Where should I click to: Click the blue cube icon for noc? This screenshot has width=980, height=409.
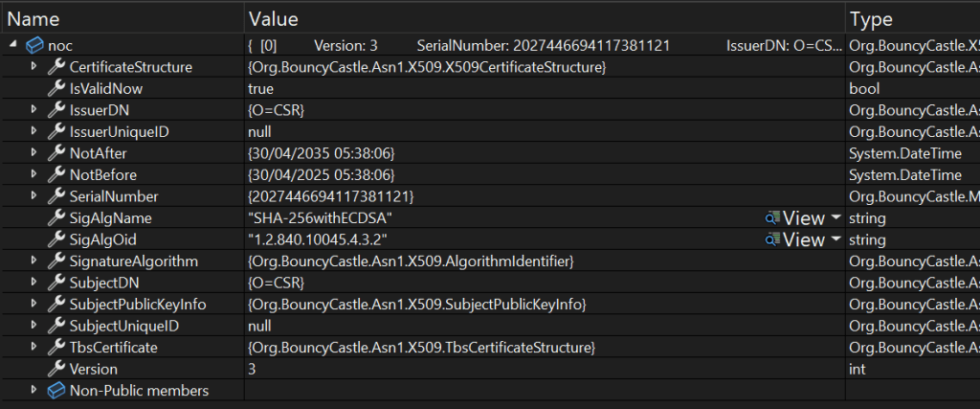[x=34, y=45]
